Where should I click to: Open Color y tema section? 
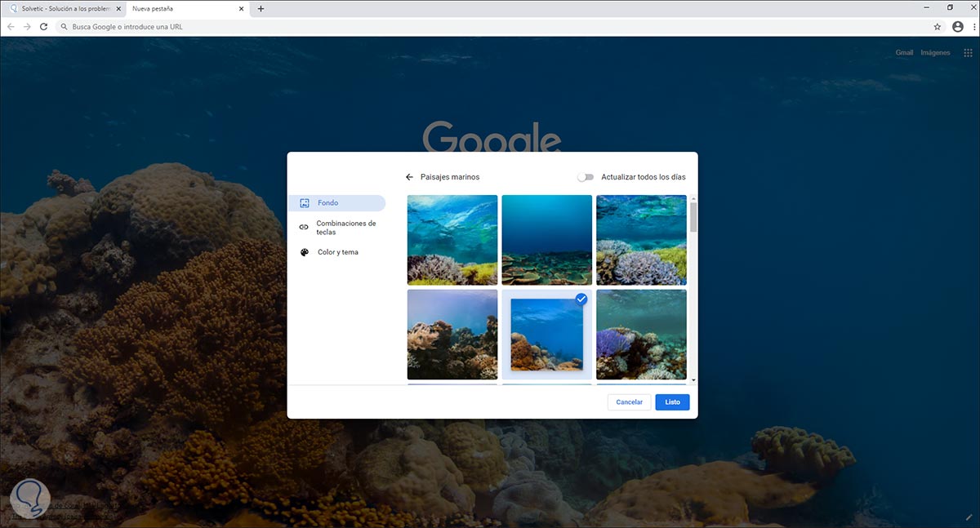[x=336, y=252]
